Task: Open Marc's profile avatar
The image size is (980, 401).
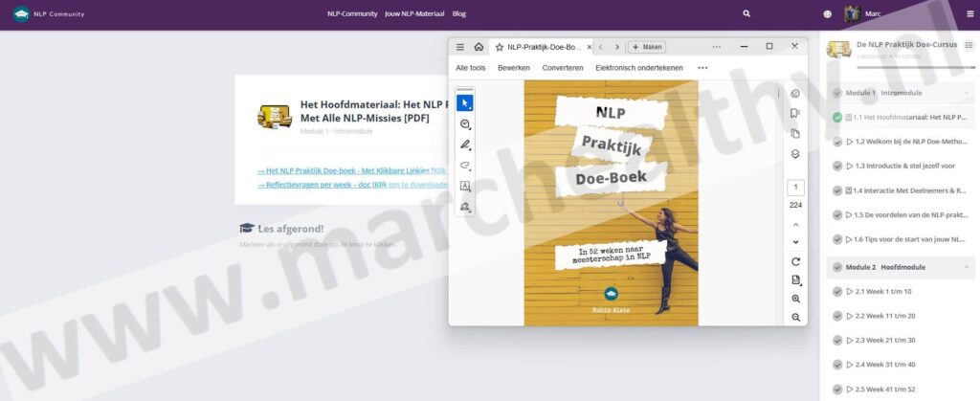Action: (853, 13)
